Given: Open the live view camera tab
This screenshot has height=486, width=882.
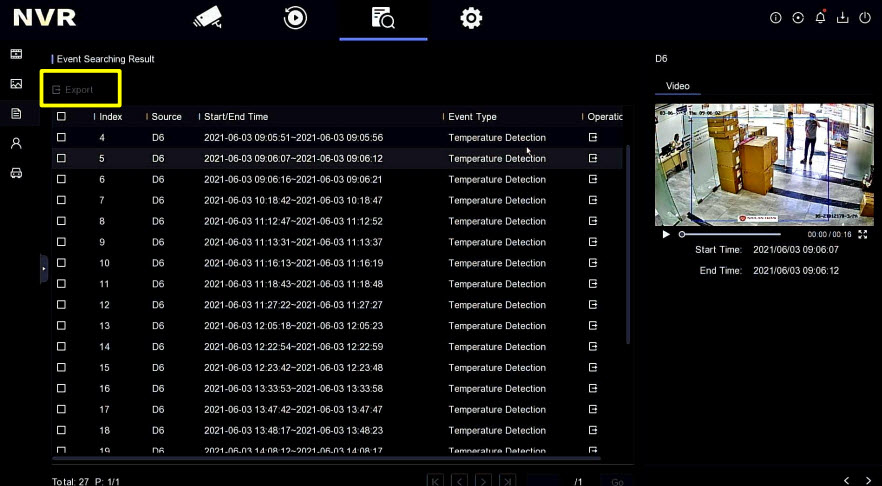Looking at the screenshot, I should pos(207,17).
